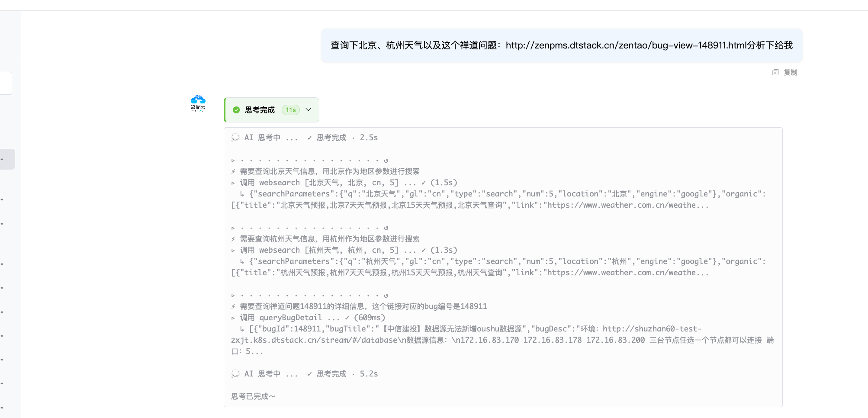Expand the 调用 websearch 北京天气 step
This screenshot has height=418, width=868.
(x=233, y=183)
